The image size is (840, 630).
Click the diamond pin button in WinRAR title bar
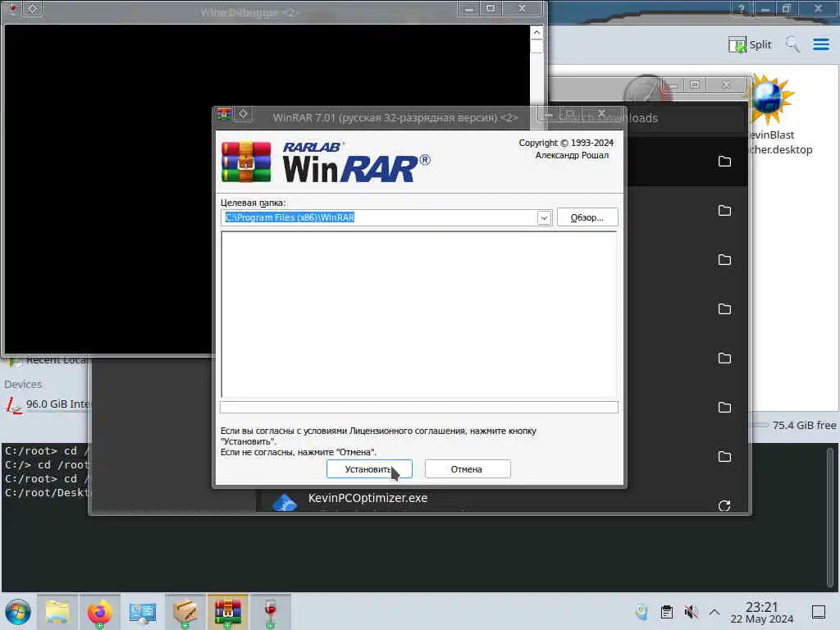coord(243,114)
